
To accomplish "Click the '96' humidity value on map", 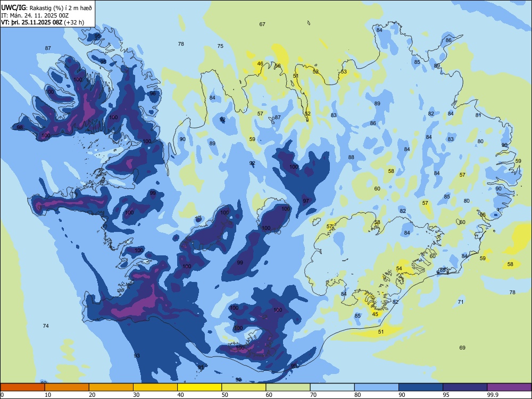I will tap(153, 93).
